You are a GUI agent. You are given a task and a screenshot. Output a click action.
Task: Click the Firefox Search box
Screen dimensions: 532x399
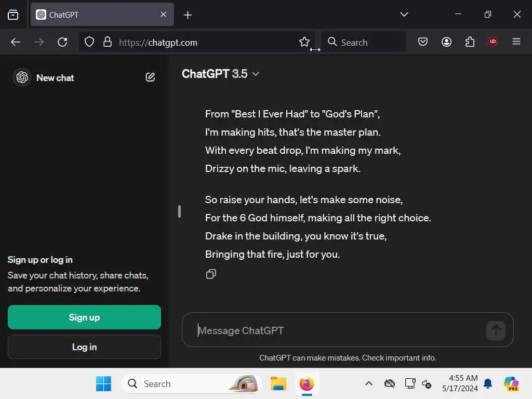(x=364, y=42)
